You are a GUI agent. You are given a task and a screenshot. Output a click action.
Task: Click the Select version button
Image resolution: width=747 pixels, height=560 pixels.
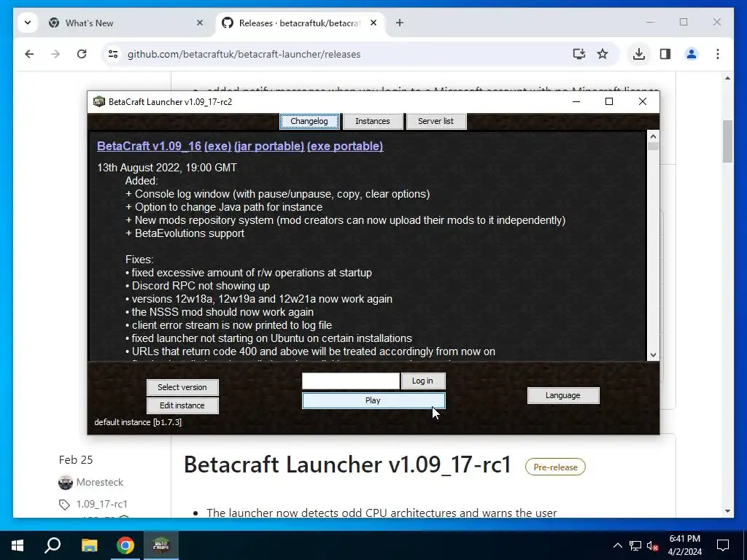[x=182, y=387]
